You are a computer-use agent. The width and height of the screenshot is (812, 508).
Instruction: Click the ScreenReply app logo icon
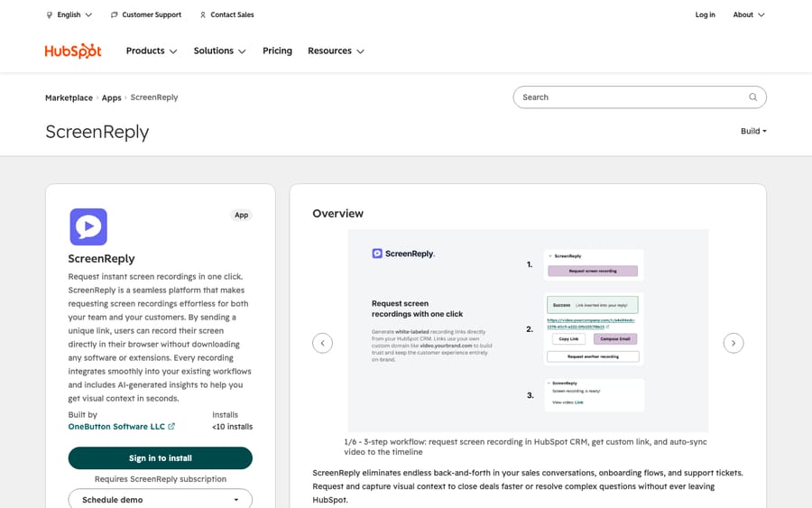click(x=88, y=226)
